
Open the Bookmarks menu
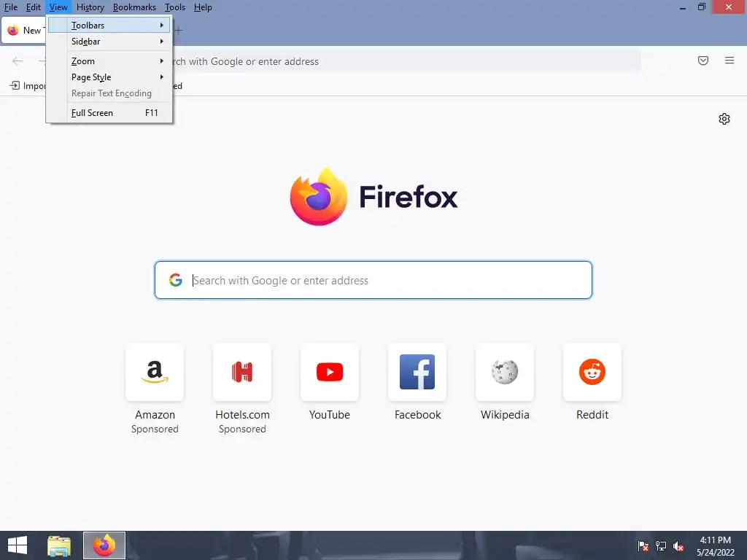[x=134, y=7]
